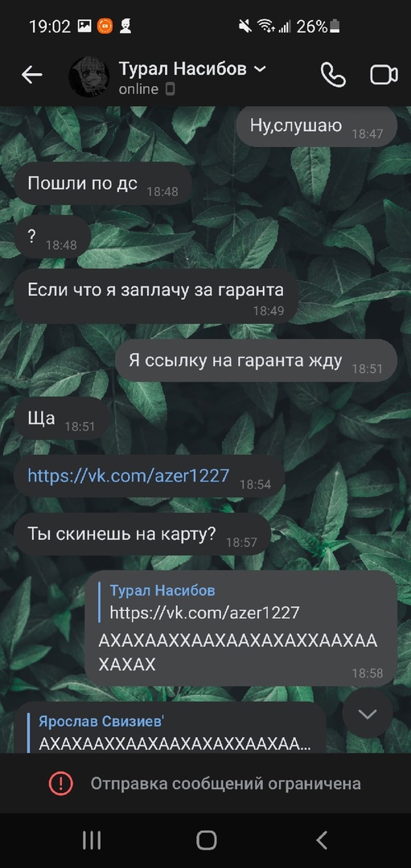Start a voice call with the phone icon

333,76
